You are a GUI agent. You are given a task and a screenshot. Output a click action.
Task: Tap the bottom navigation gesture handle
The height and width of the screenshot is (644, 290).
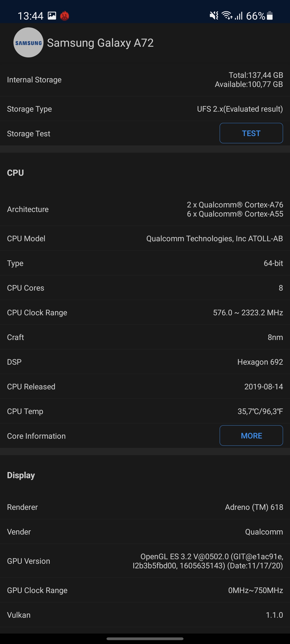145,639
